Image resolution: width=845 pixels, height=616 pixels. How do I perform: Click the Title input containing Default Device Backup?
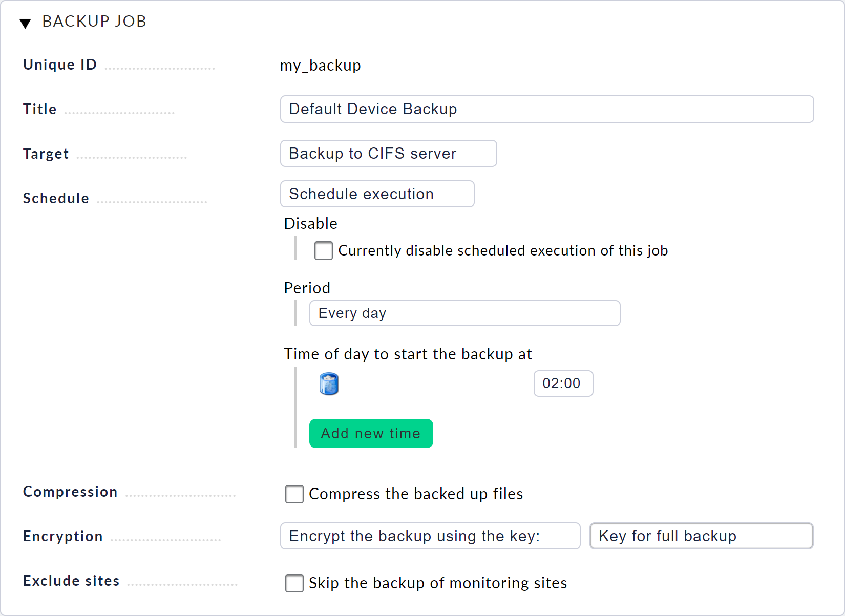[x=546, y=109]
